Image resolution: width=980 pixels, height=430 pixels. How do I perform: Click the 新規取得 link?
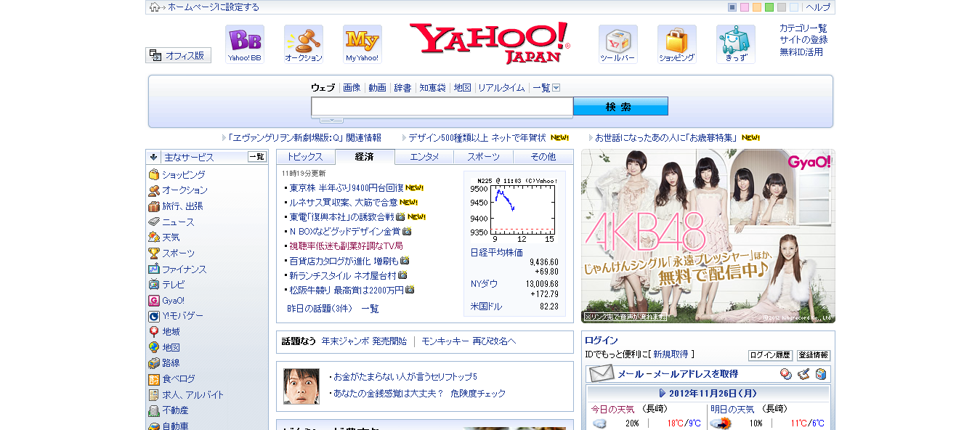click(671, 354)
